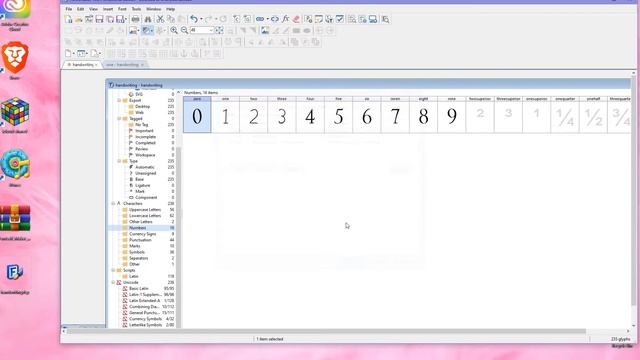Image resolution: width=640 pixels, height=360 pixels.
Task: Collapse the Export tree node
Action: pyautogui.click(x=119, y=100)
